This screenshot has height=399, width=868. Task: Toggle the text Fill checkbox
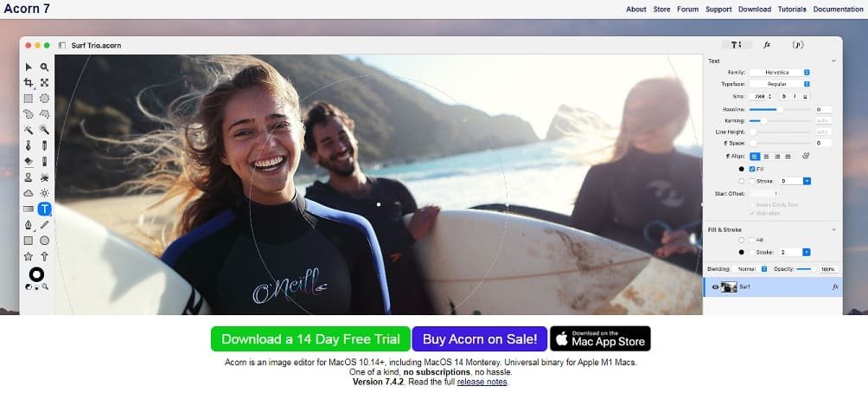coord(752,169)
